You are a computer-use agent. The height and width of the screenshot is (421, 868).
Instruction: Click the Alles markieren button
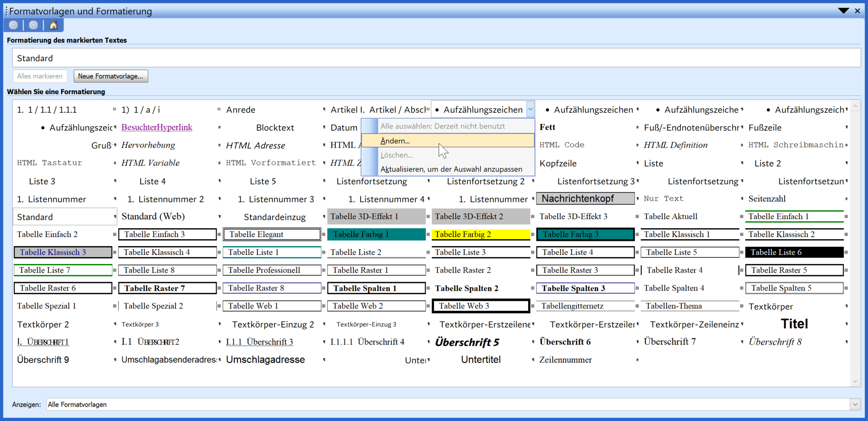pos(40,76)
